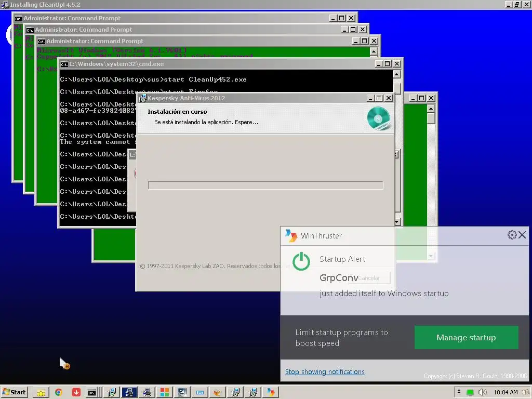Open the keyboard taskbar icon
This screenshot has width=532, height=399.
click(200, 393)
